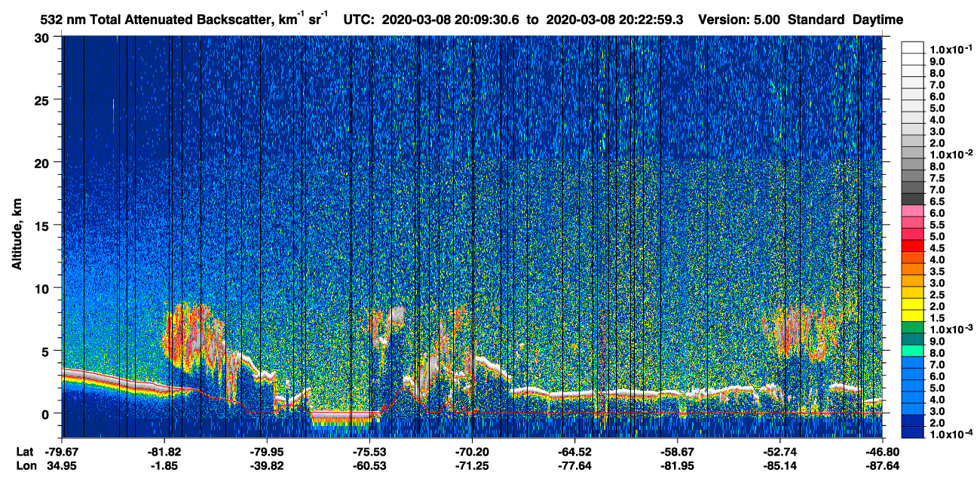Viewport: 980px width, 503px height.
Task: Pick the dark navy swatch at the colorbar bottom
Action: [x=913, y=431]
